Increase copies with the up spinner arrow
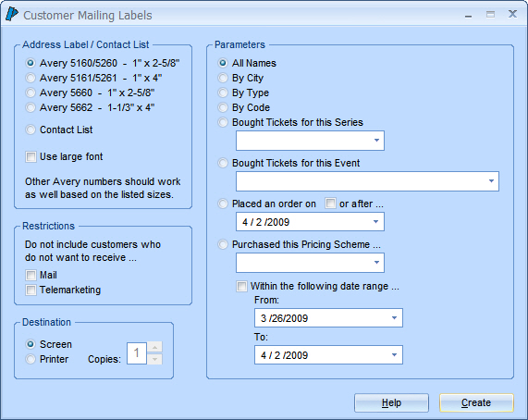The width and height of the screenshot is (528, 420). pos(155,347)
